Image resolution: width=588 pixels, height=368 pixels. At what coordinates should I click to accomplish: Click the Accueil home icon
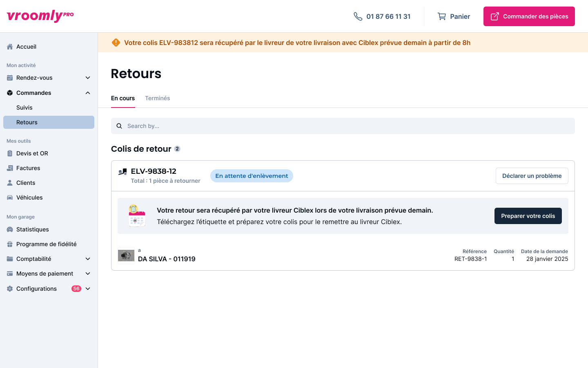10,47
